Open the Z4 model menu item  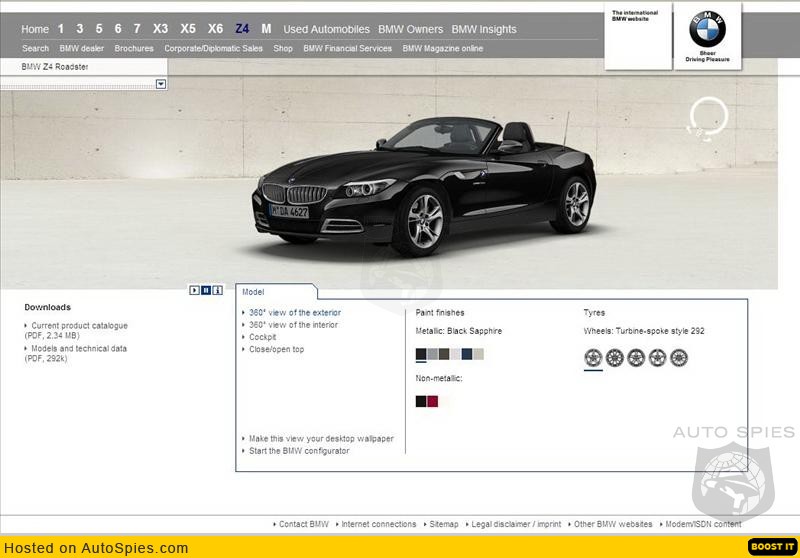[x=242, y=29]
